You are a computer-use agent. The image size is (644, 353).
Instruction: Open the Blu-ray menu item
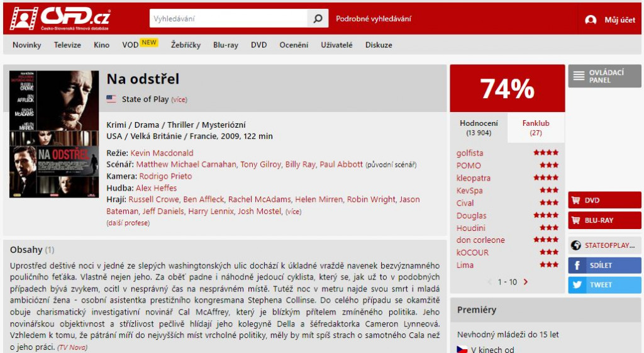(226, 45)
